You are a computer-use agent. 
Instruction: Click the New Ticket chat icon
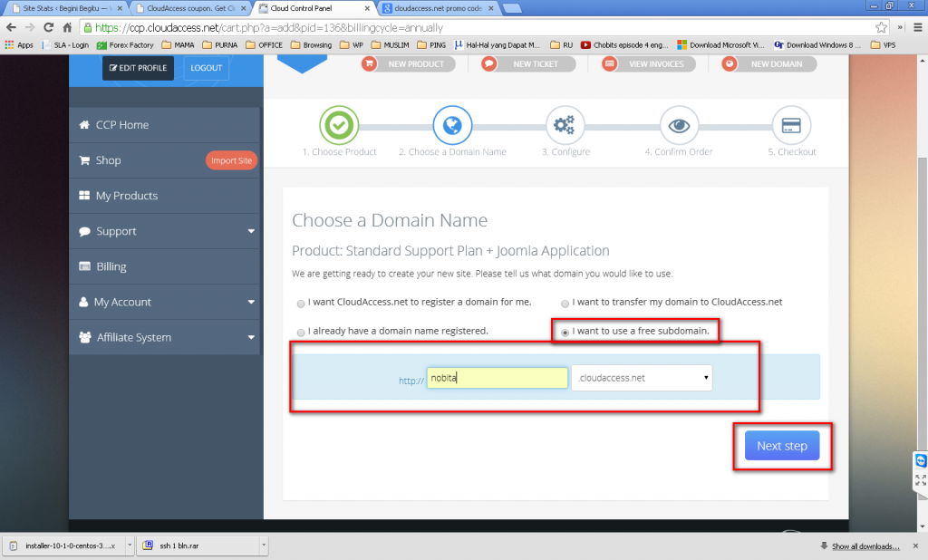pyautogui.click(x=488, y=63)
